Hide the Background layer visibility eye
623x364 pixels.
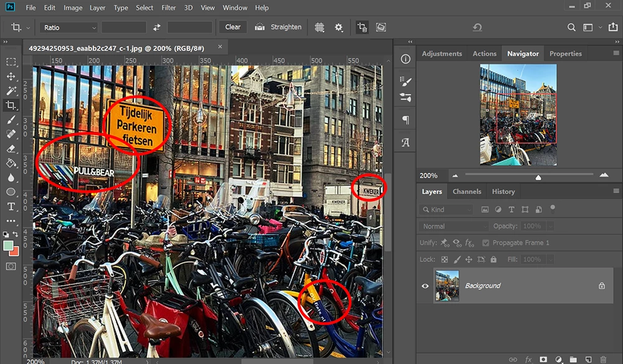tap(426, 286)
